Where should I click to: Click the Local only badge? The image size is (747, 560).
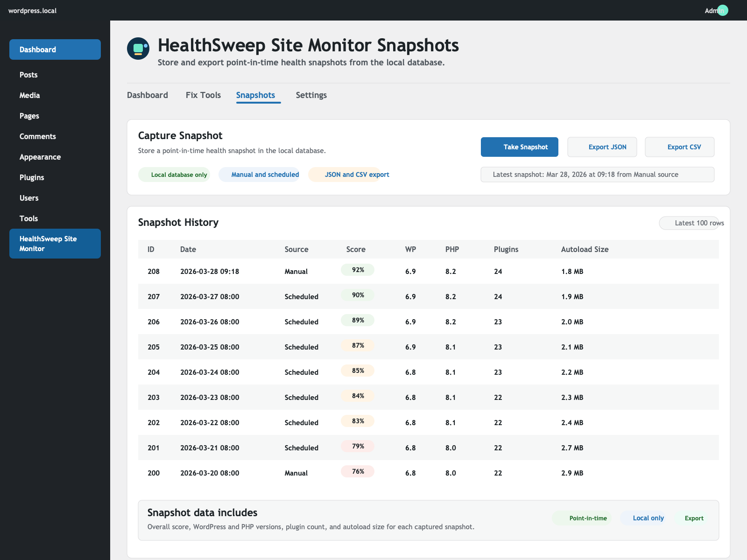tap(648, 518)
